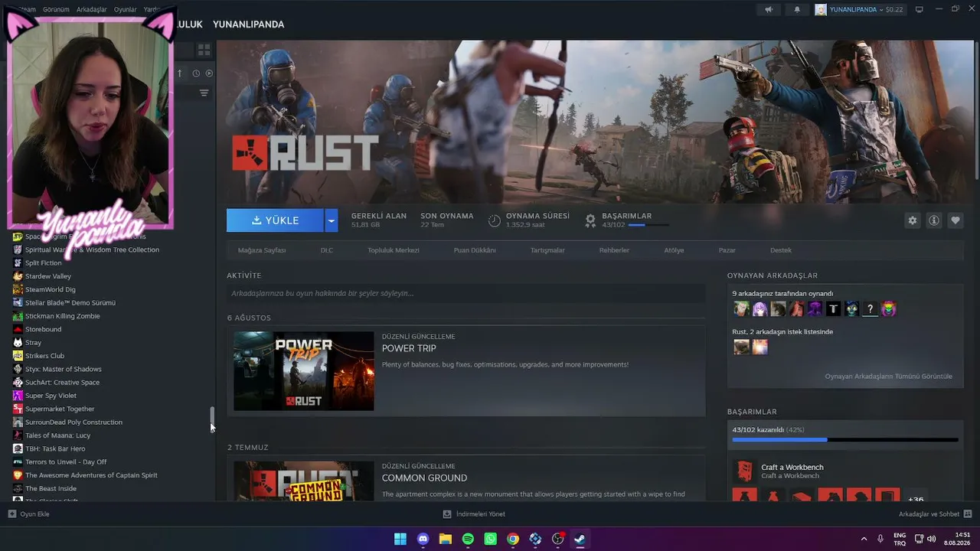
Task: Add Rust to favorites with heart icon
Action: click(x=955, y=220)
